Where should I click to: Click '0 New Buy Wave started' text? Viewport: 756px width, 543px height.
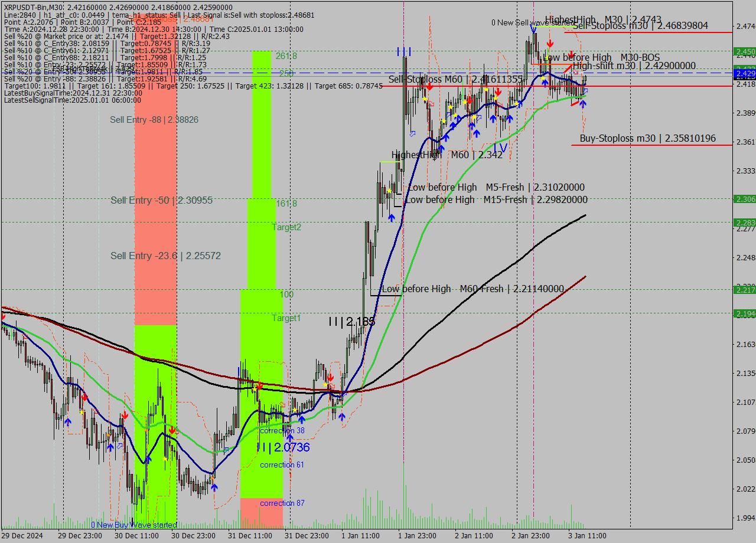point(134,525)
